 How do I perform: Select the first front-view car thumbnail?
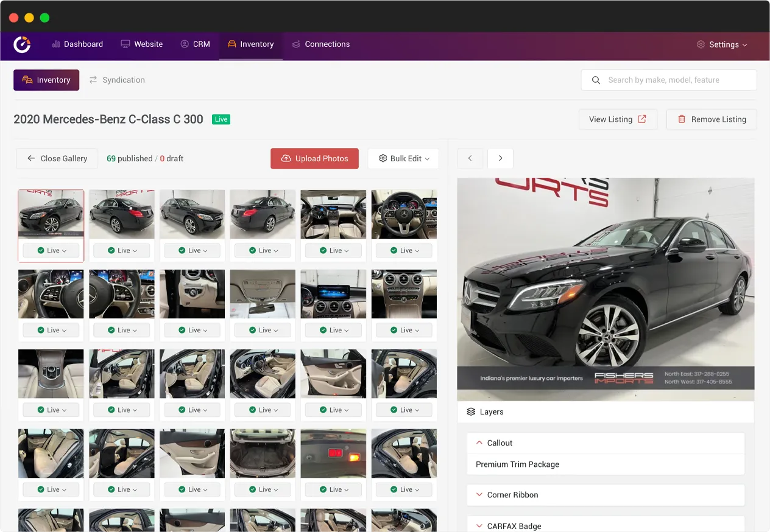(51, 214)
